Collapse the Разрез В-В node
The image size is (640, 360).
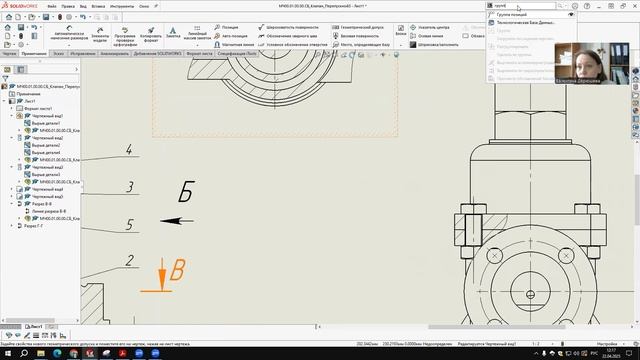coord(12,204)
